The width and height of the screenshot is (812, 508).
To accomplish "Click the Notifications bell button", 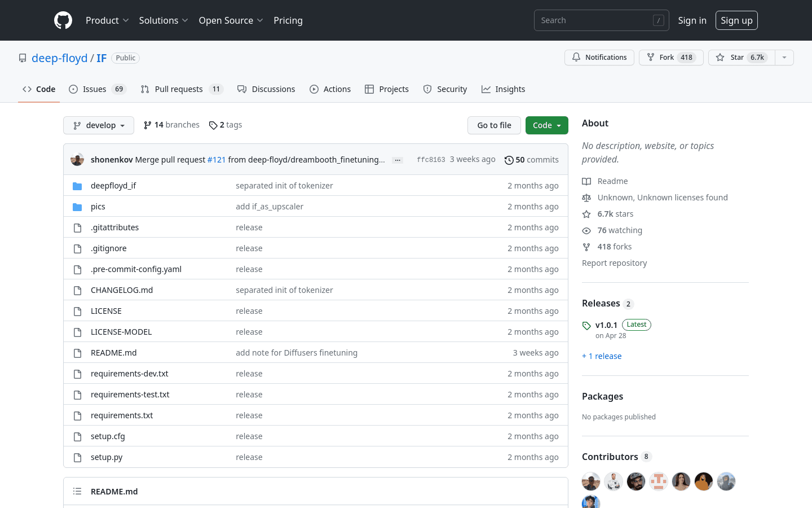I will pyautogui.click(x=599, y=58).
